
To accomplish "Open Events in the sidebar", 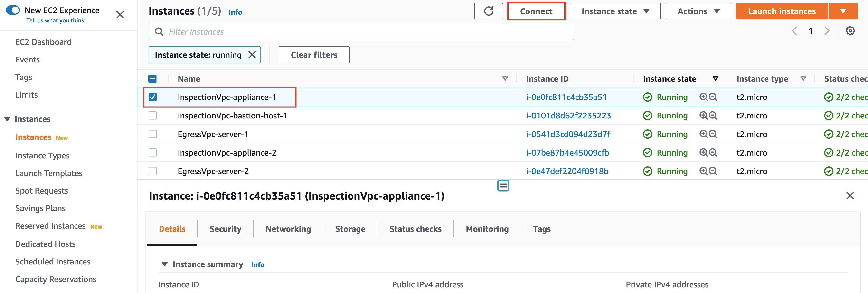I will tap(28, 60).
